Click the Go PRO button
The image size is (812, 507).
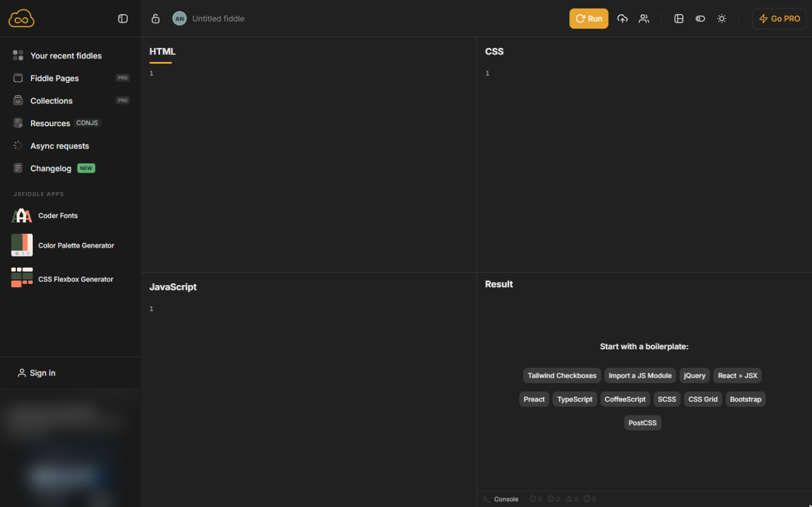coord(779,19)
